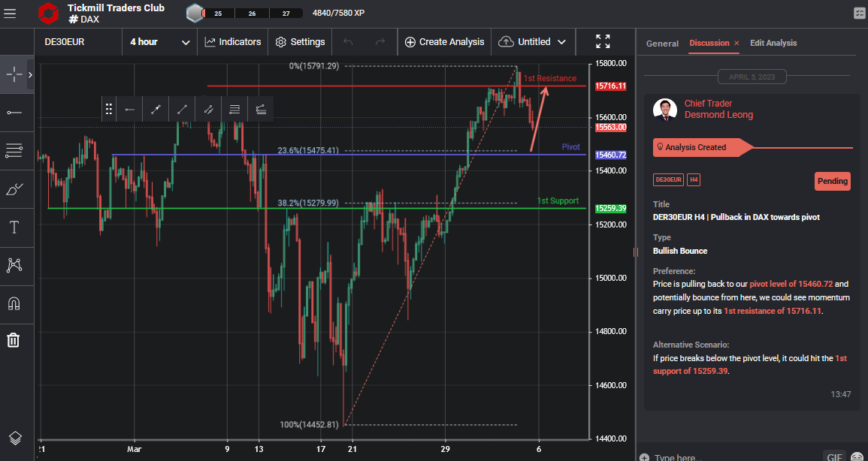Viewport: 868px width, 461px height.
Task: Click the Tickmill red hexagon logo
Action: pyautogui.click(x=48, y=14)
